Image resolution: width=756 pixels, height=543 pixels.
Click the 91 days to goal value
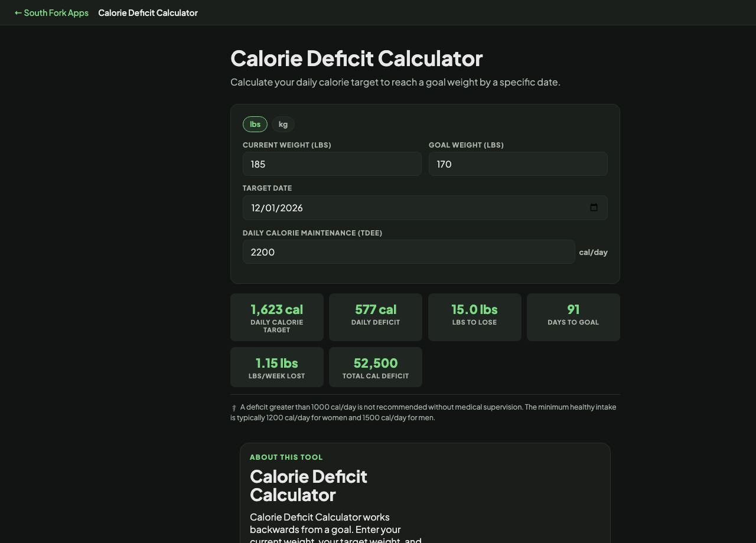[x=573, y=309]
